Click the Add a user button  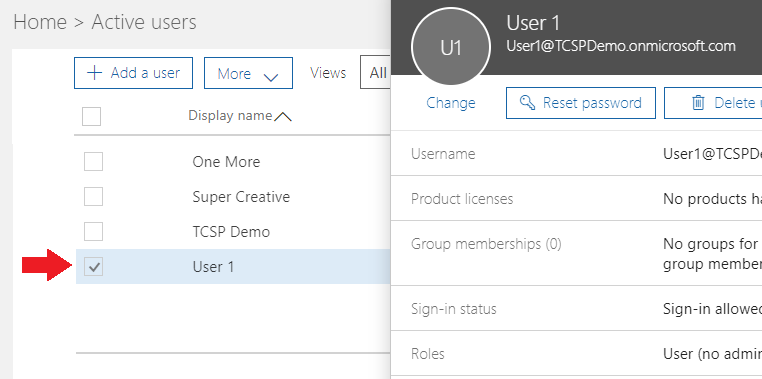133,73
